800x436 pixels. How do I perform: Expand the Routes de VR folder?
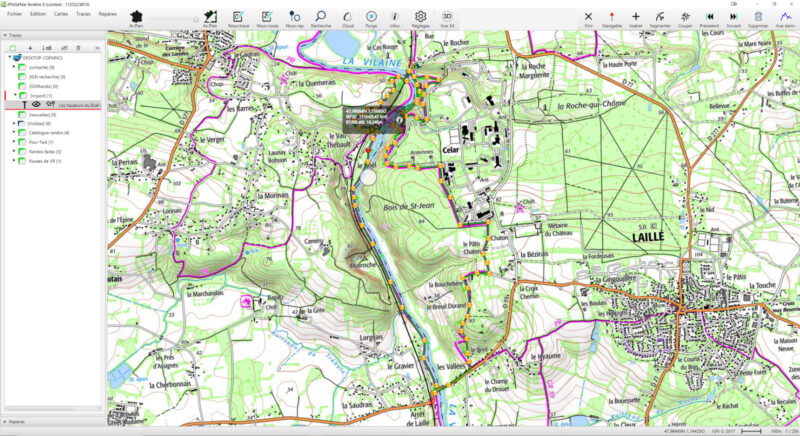coord(14,161)
